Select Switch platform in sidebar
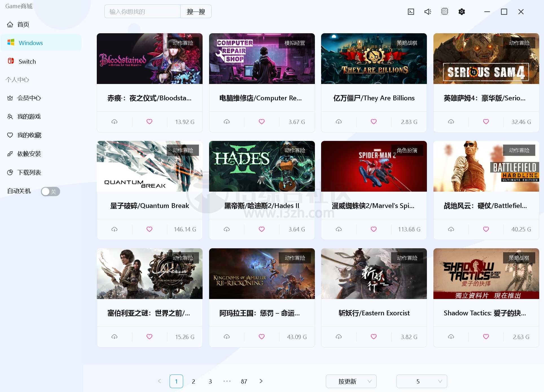This screenshot has height=392, width=544. coord(41,61)
